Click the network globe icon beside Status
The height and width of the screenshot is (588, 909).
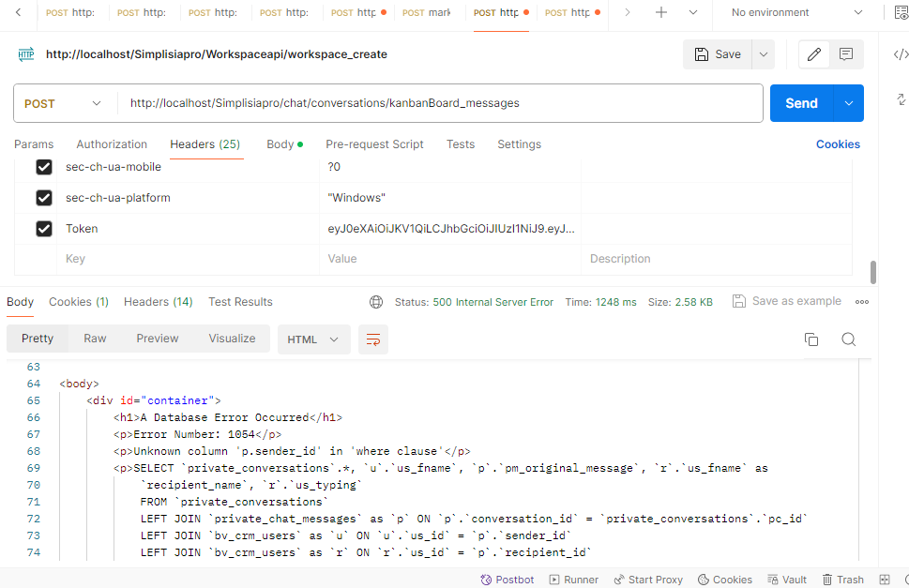pyautogui.click(x=376, y=302)
